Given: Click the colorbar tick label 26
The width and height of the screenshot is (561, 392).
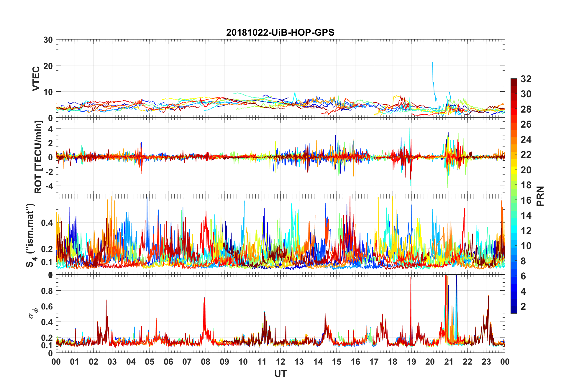Looking at the screenshot, I should [x=526, y=124].
